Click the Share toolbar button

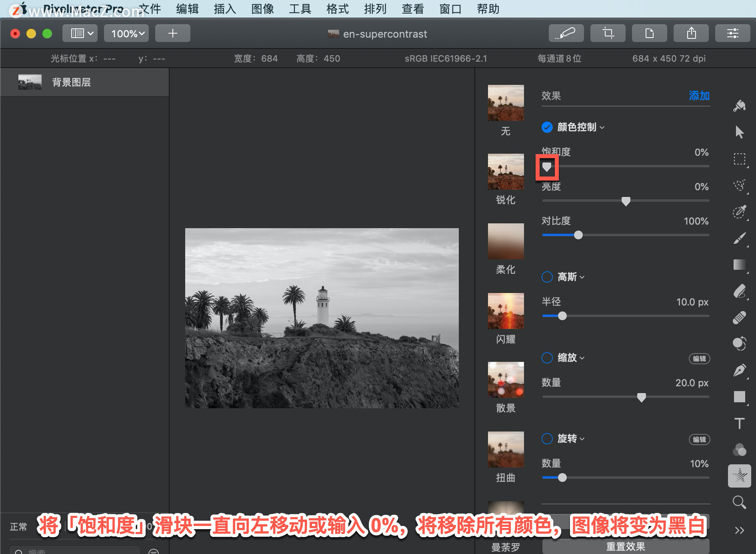(691, 33)
